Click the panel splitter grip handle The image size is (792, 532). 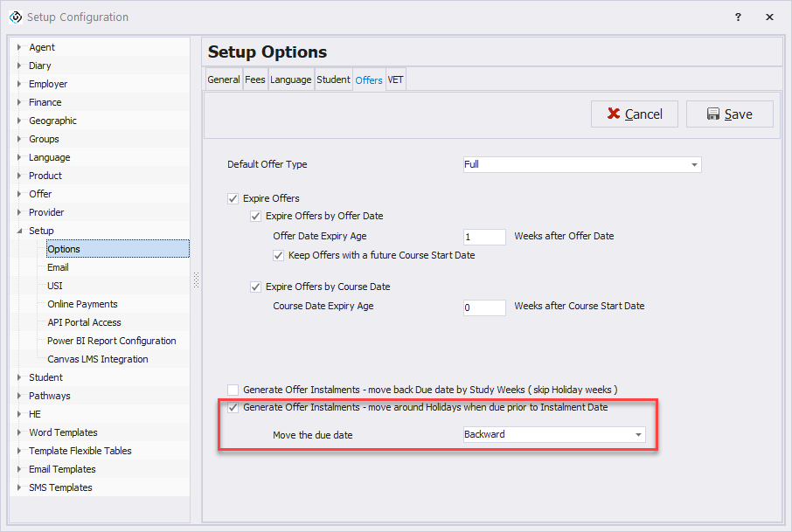click(196, 280)
